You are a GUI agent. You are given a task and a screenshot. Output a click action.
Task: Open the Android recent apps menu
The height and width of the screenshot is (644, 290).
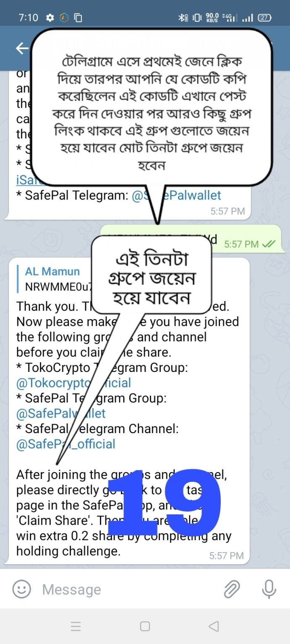point(76,626)
